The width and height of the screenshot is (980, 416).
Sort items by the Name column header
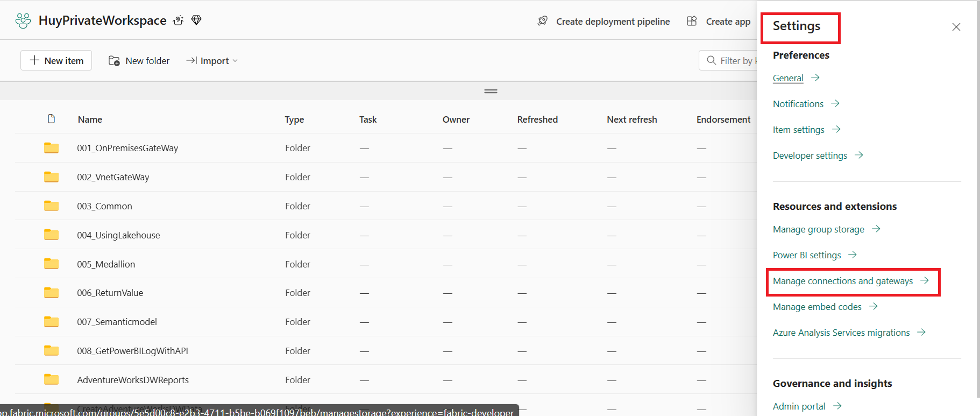pos(90,119)
